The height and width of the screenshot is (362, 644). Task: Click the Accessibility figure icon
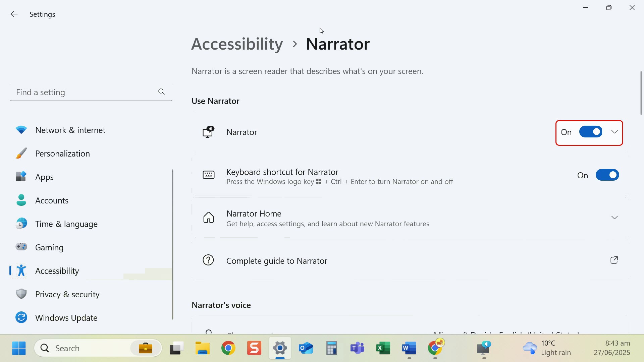coord(21,270)
